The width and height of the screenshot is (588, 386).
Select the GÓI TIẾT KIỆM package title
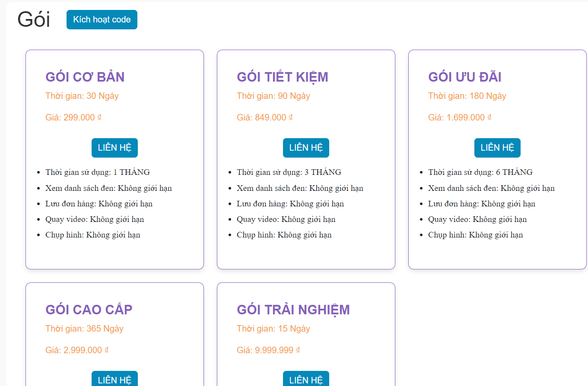283,77
